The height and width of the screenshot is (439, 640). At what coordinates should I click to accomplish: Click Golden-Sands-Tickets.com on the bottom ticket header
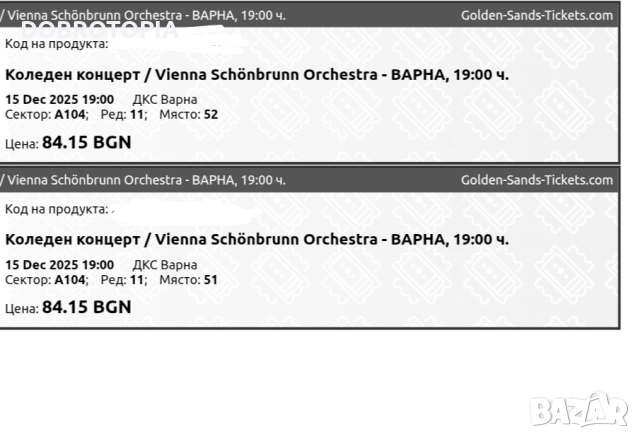click(537, 180)
